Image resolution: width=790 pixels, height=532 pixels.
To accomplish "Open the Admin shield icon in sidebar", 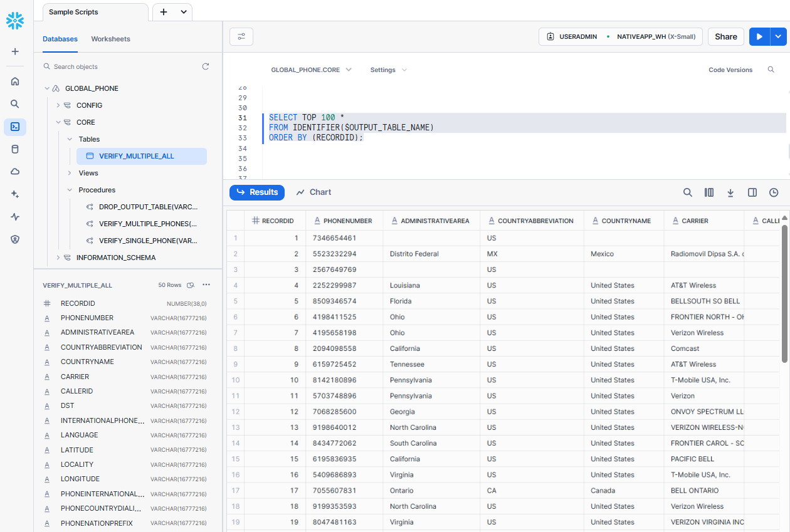I will click(x=15, y=239).
